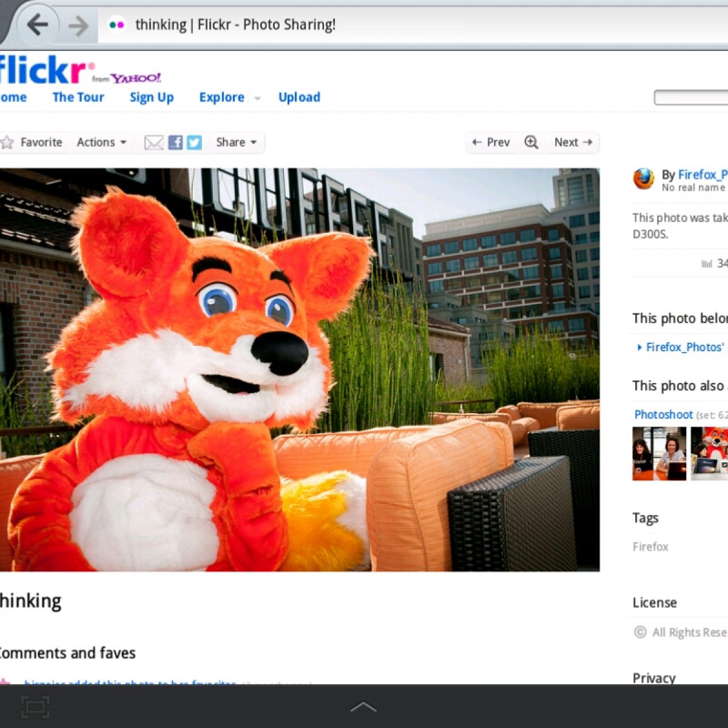Click the email share envelope icon
Viewport: 728px width, 728px height.
coord(153,143)
